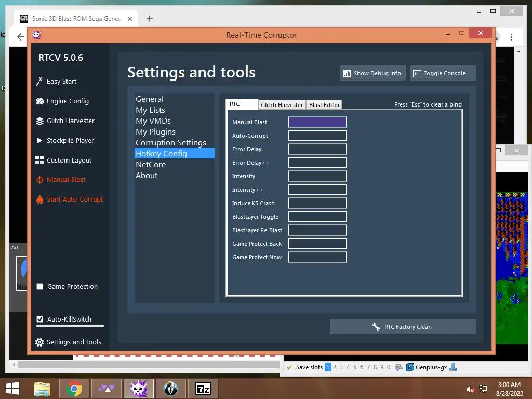The height and width of the screenshot is (399, 532).
Task: Open BizHawk emulator taskbar icon
Action: (x=170, y=389)
